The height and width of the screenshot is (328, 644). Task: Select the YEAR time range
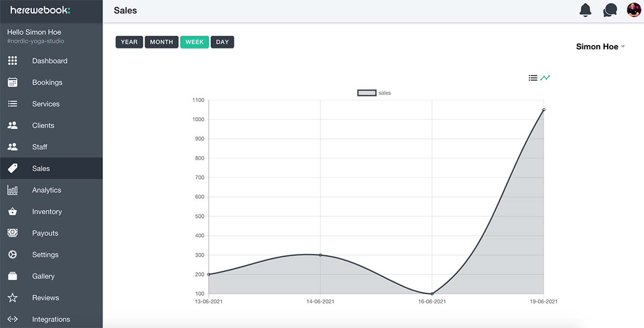129,42
